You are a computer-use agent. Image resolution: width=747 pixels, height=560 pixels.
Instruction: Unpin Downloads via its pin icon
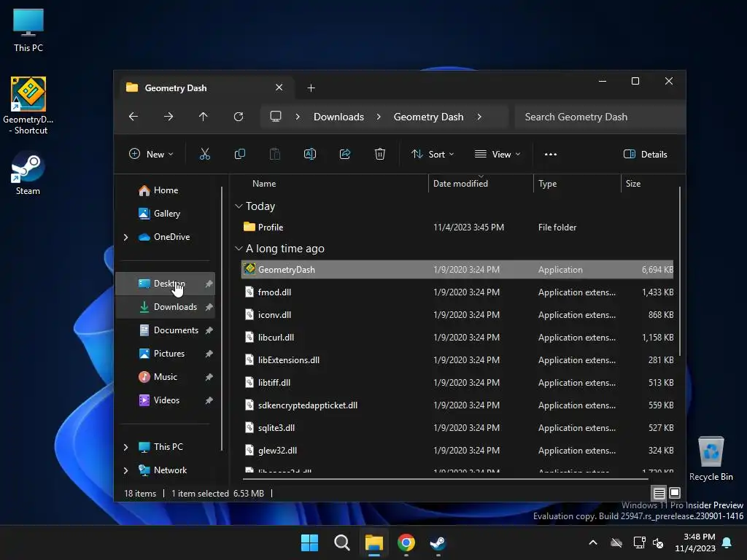209,307
